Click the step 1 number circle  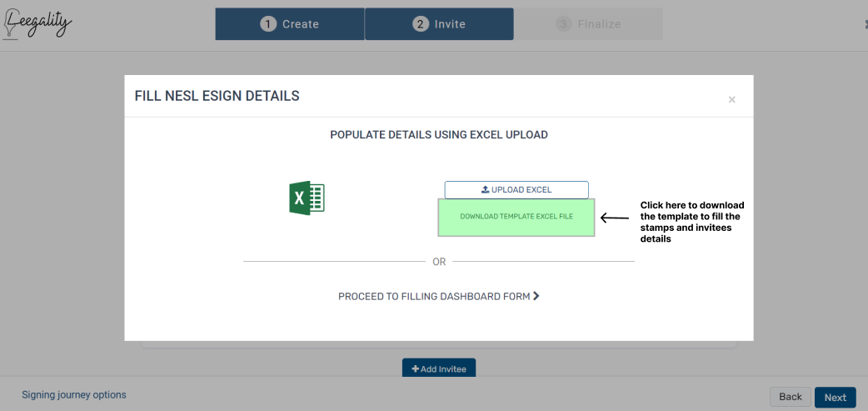(268, 24)
